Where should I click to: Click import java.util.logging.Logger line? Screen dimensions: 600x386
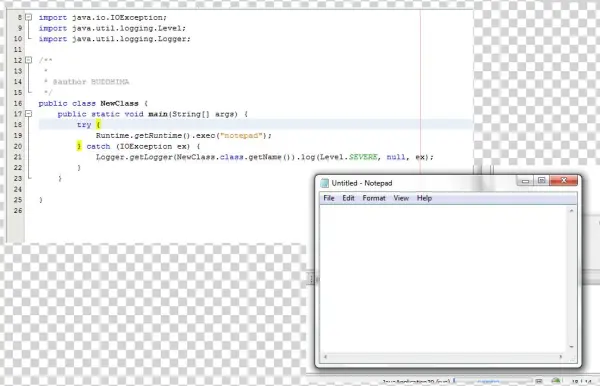[x=114, y=39]
